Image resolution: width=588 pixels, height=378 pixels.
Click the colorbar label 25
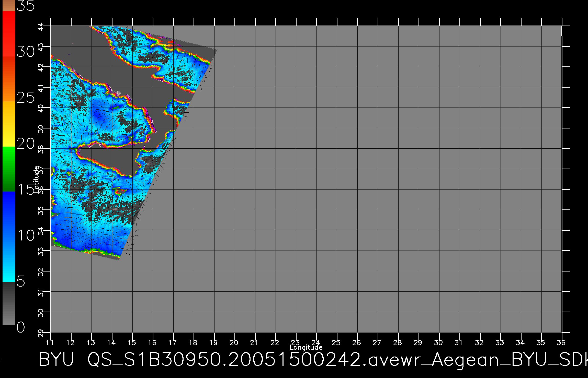[x=26, y=98]
